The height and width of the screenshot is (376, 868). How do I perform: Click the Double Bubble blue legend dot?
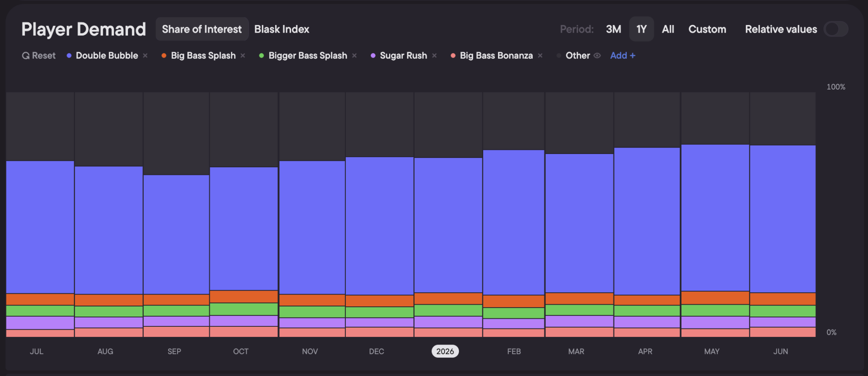(x=69, y=56)
